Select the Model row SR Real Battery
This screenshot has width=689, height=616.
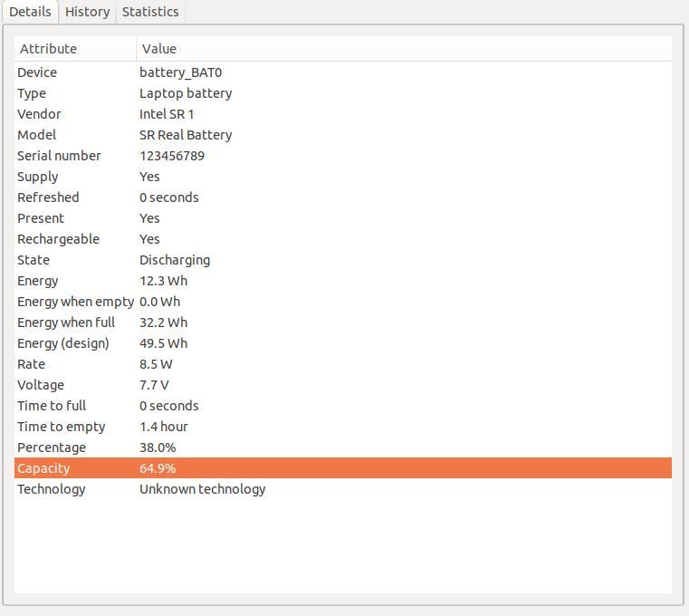pyautogui.click(x=343, y=135)
